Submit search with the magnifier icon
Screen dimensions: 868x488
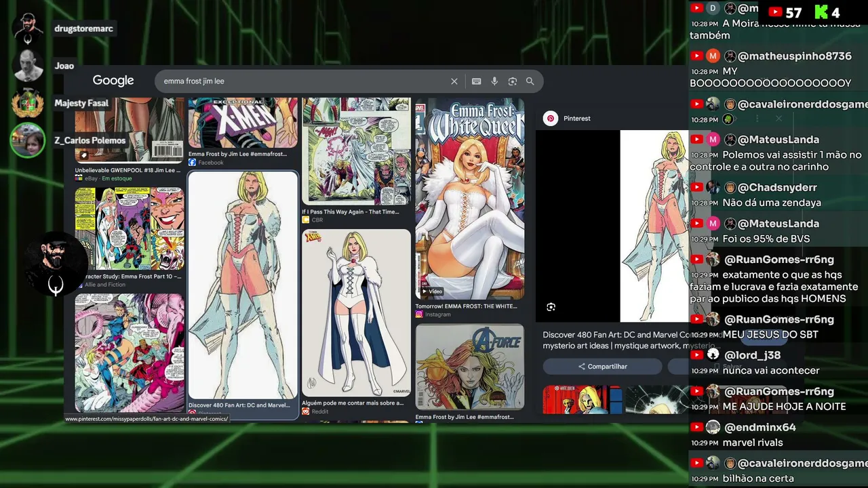(530, 81)
